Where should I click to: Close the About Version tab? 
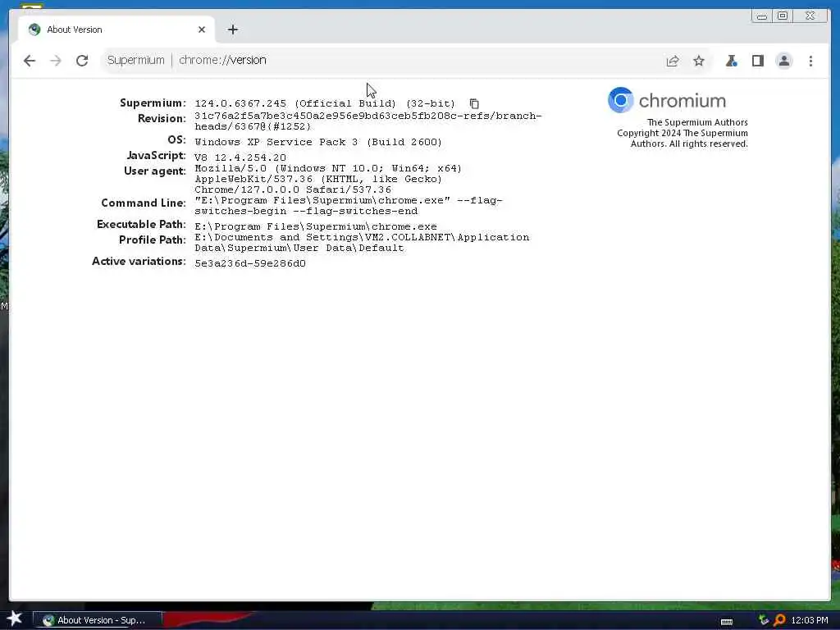pyautogui.click(x=202, y=30)
